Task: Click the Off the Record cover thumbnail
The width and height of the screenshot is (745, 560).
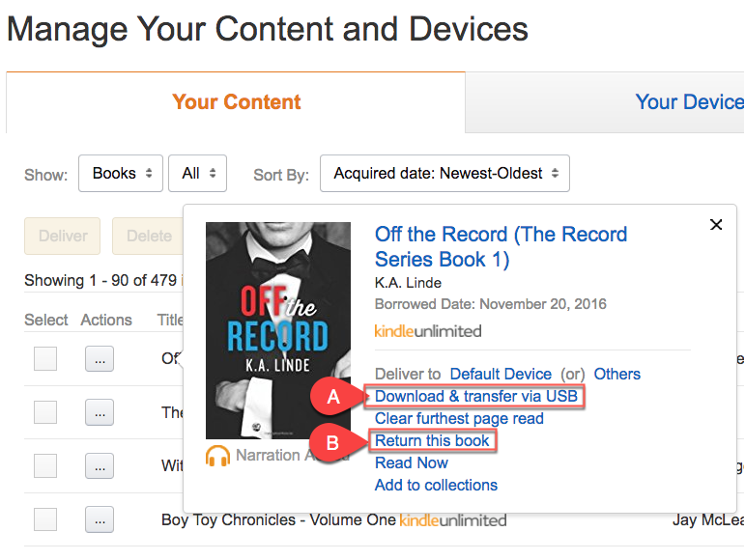Action: pos(278,330)
